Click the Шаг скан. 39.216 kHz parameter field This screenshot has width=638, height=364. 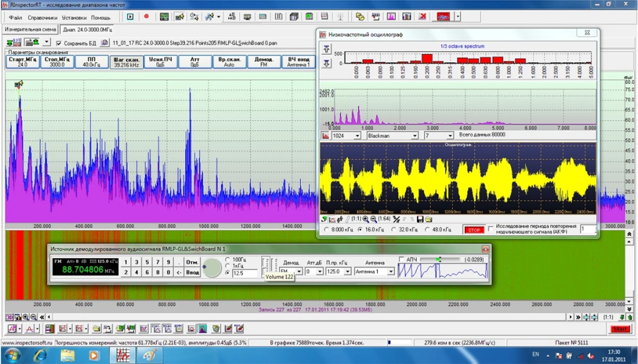point(126,62)
